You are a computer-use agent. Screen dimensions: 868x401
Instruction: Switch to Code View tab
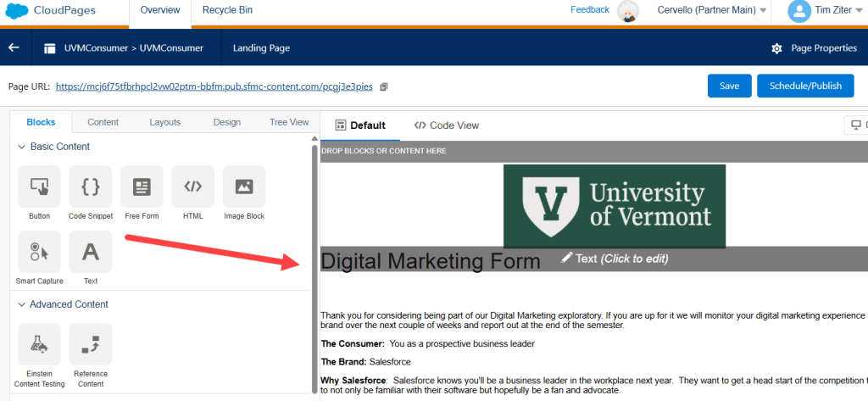tap(447, 125)
